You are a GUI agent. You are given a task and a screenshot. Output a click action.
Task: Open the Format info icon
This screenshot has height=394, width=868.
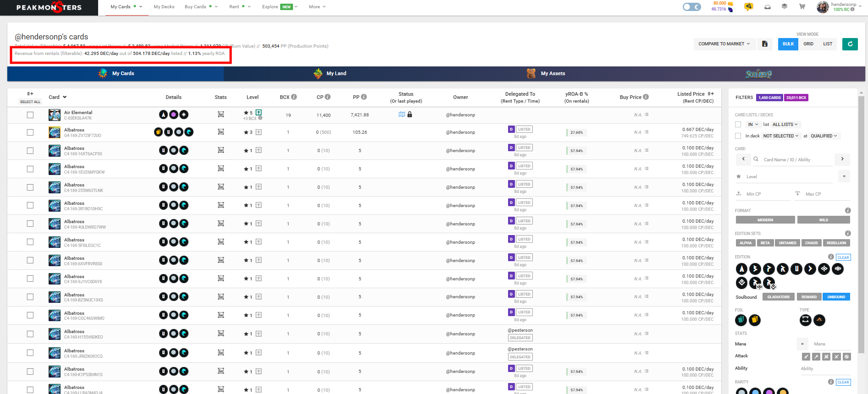[848, 210]
